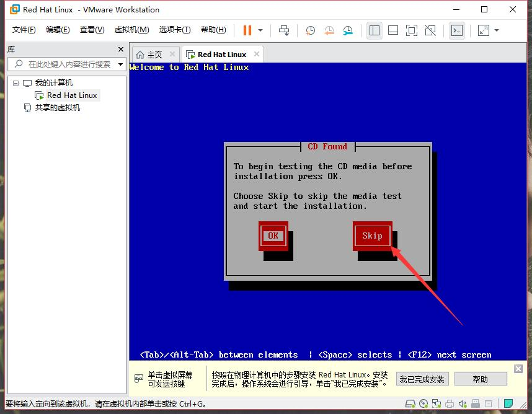The image size is (532, 414).
Task: Close the Red Hat Linux tab
Action: point(257,54)
